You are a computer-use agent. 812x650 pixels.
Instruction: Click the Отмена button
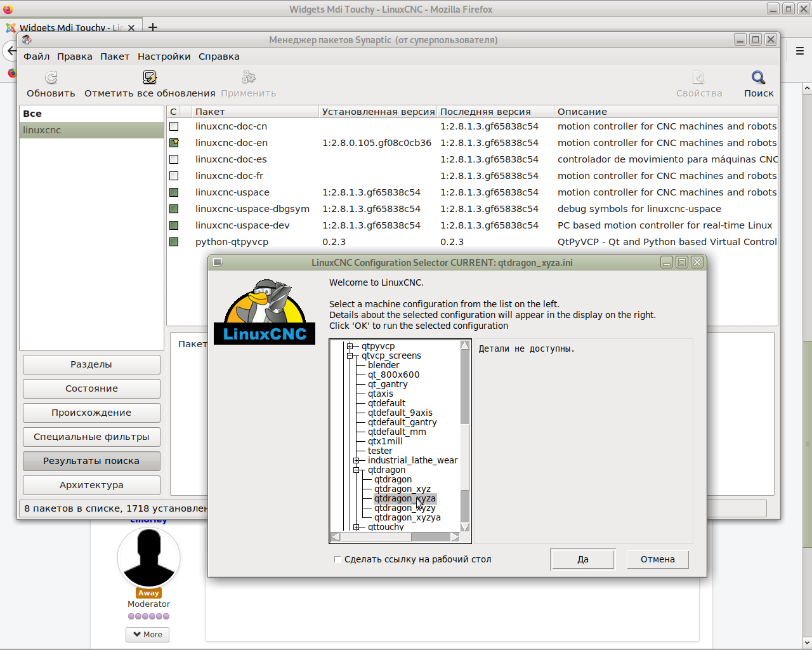coord(658,559)
